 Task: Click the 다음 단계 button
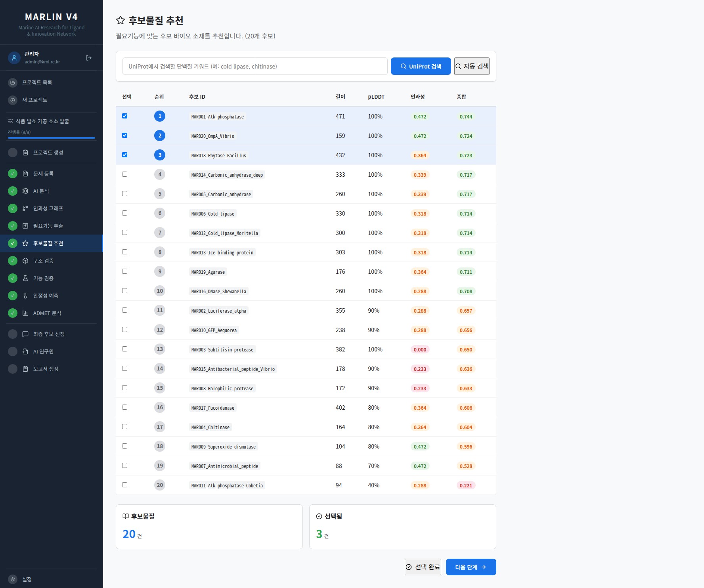coord(471,567)
